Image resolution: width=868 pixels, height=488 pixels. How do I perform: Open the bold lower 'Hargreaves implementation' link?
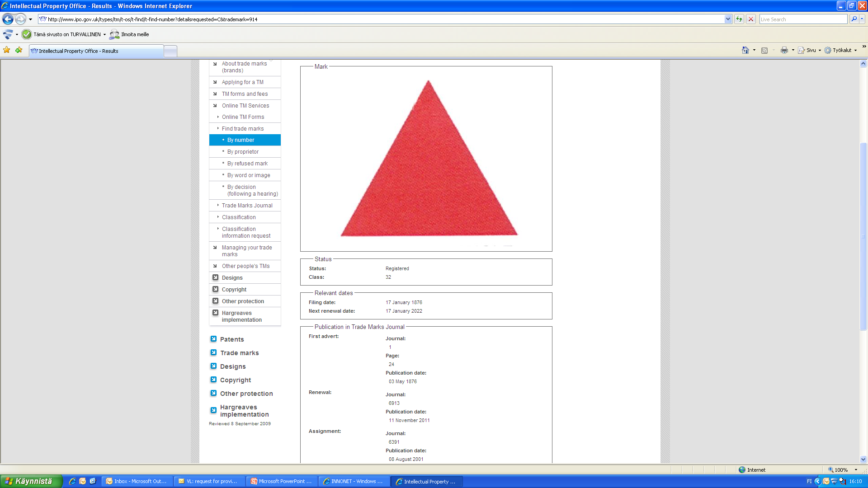click(x=244, y=411)
